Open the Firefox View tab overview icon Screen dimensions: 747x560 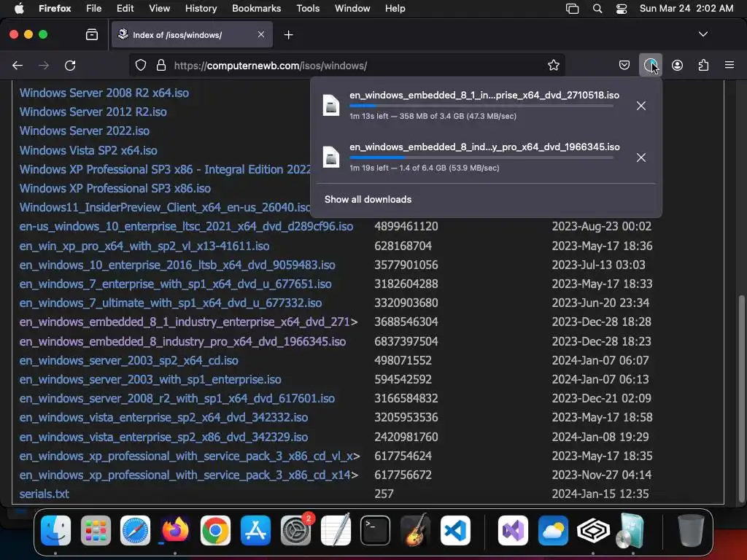[x=91, y=35]
